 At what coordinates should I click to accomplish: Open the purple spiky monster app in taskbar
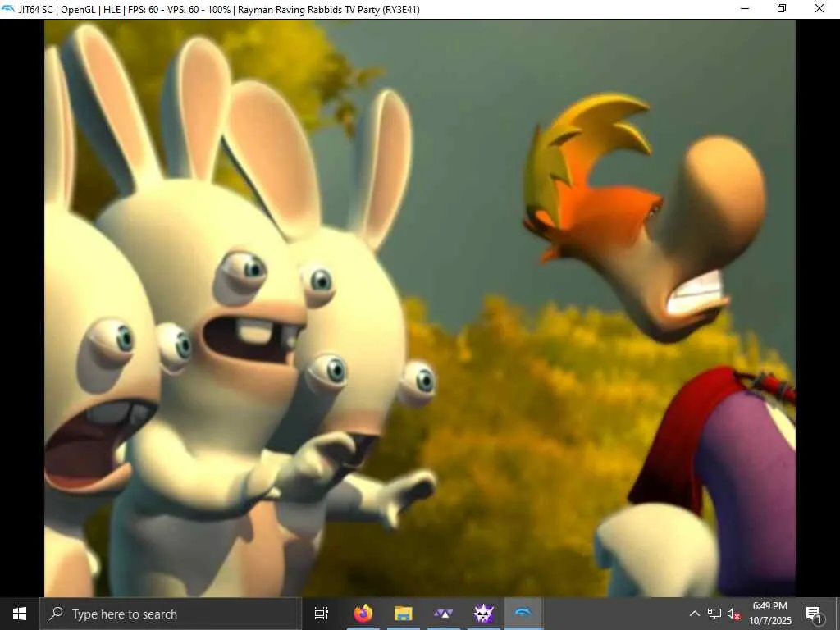(484, 614)
